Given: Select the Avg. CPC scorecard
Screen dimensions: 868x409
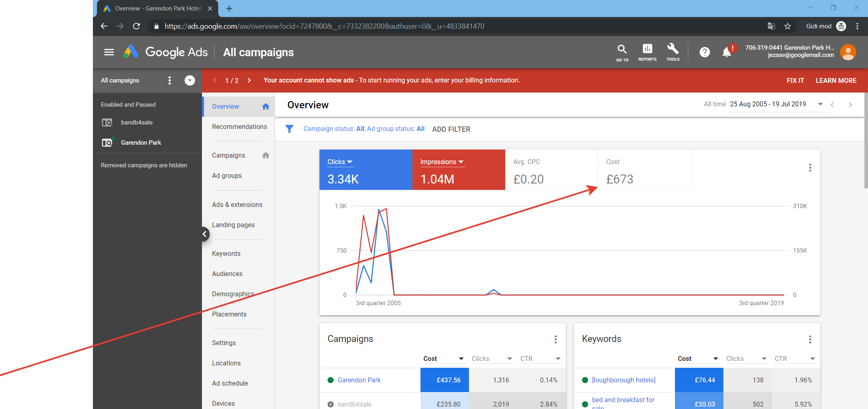Looking at the screenshot, I should (x=552, y=170).
